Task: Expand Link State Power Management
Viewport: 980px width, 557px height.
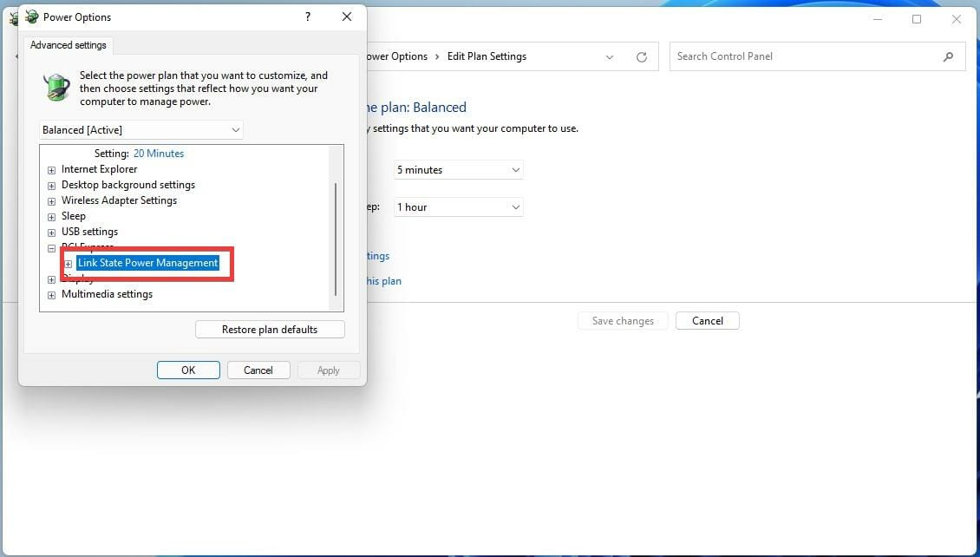Action: tap(69, 263)
